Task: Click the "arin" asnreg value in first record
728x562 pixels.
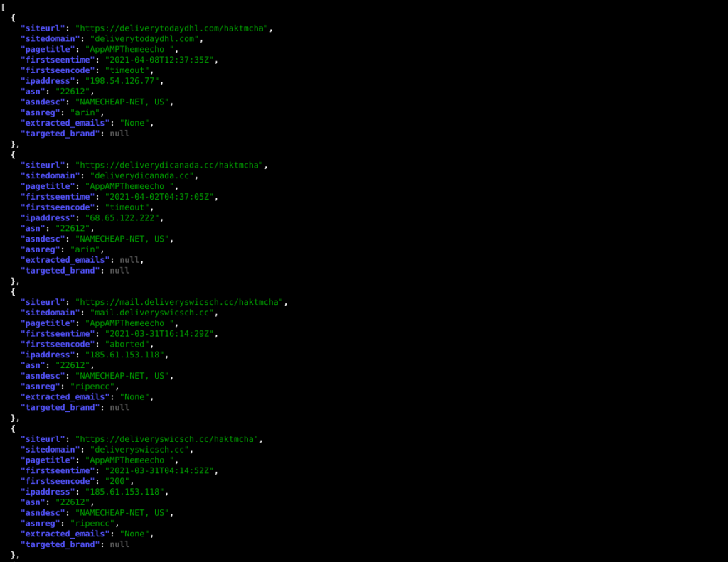Action: pos(85,112)
